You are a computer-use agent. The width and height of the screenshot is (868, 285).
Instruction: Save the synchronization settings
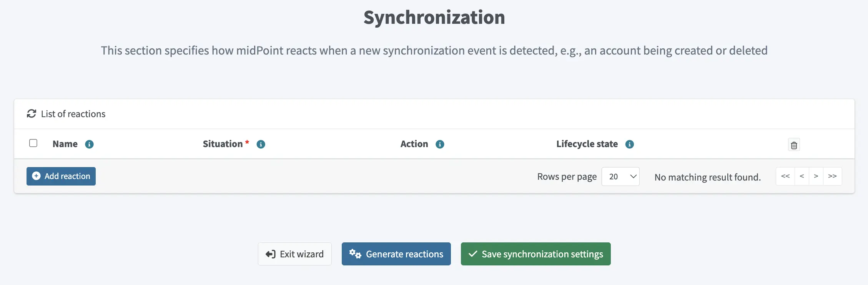[x=535, y=254]
